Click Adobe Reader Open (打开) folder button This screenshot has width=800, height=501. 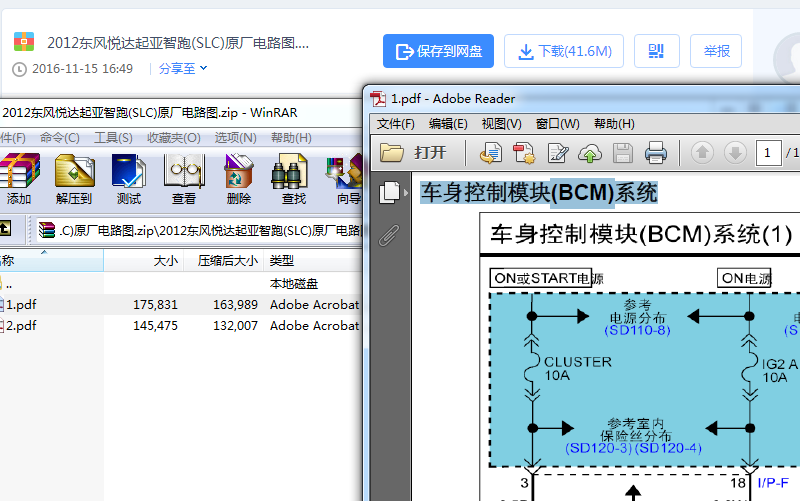click(x=413, y=153)
